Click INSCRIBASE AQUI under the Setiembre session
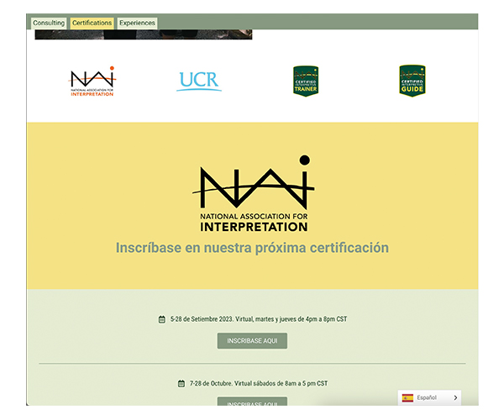This screenshot has width=504, height=420. pos(252,341)
